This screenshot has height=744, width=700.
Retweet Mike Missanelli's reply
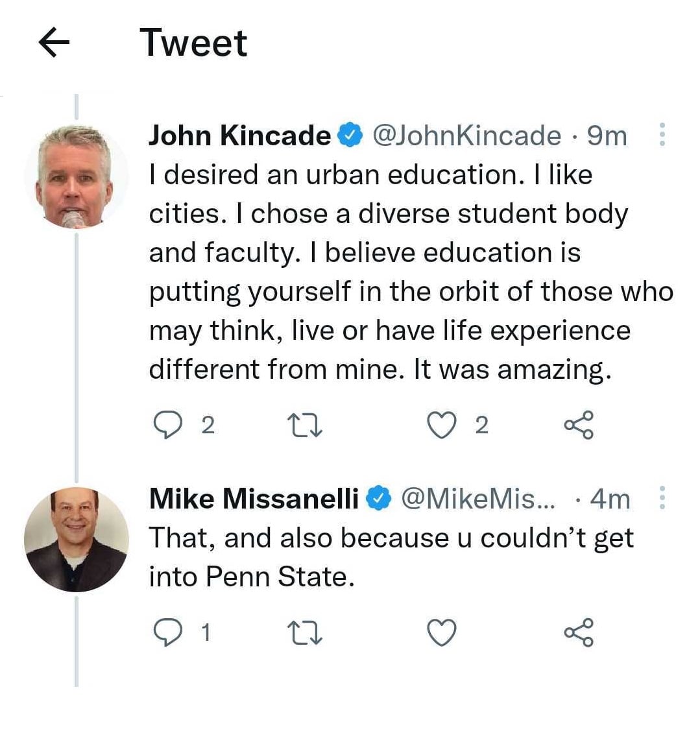(x=304, y=632)
